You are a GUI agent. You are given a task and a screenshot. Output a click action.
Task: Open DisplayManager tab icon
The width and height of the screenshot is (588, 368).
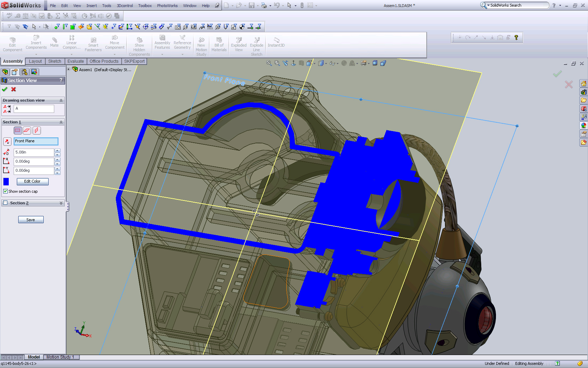pos(34,72)
